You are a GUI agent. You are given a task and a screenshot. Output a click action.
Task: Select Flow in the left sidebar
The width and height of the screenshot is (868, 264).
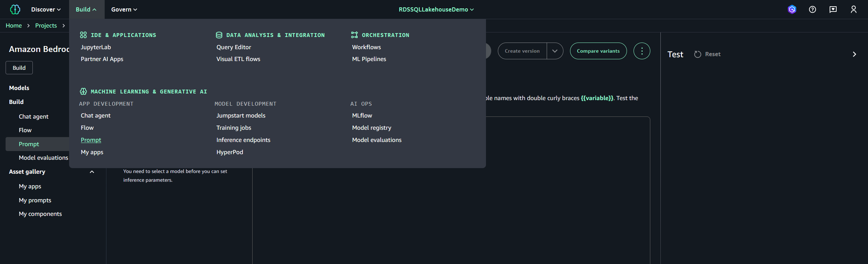click(25, 130)
